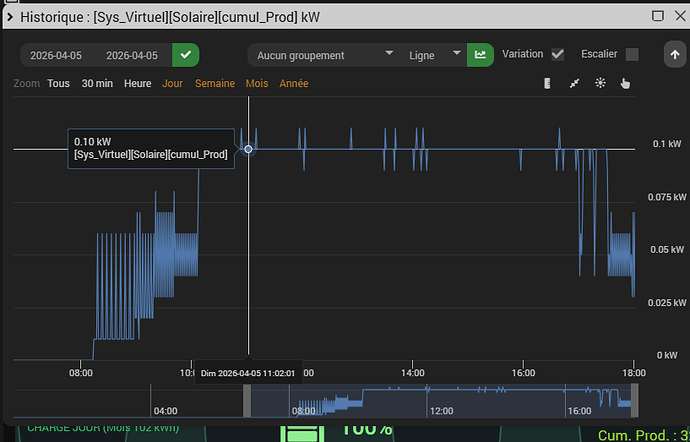690x442 pixels.
Task: Select the ruler measuring tool icon
Action: [x=547, y=83]
